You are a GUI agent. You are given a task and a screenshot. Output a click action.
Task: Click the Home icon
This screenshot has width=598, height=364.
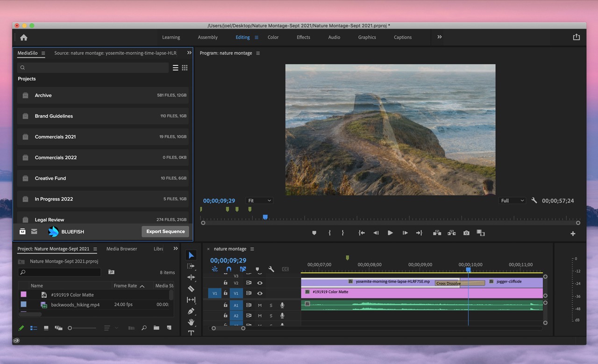tap(24, 37)
